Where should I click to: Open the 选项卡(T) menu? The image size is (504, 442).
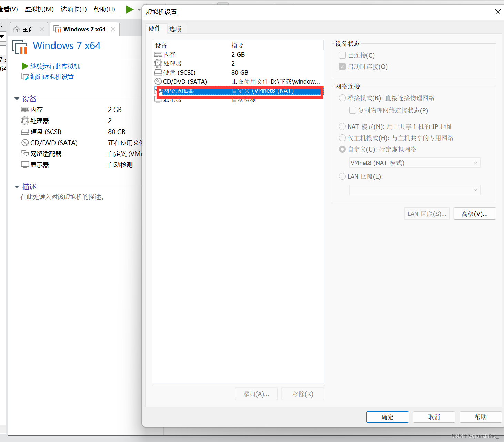[73, 9]
